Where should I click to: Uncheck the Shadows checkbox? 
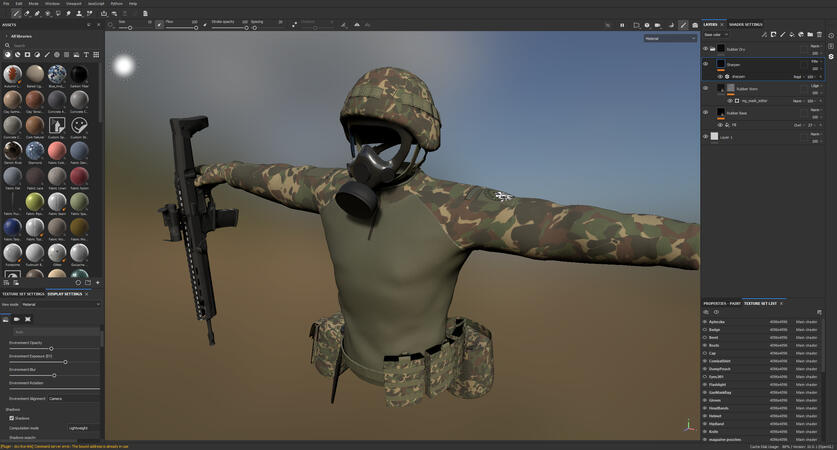click(11, 418)
